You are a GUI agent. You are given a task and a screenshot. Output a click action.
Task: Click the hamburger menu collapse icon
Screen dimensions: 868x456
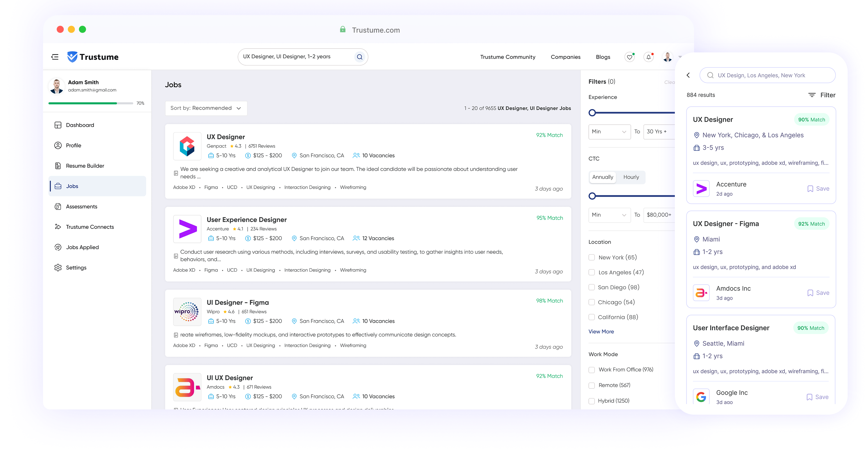tap(55, 57)
